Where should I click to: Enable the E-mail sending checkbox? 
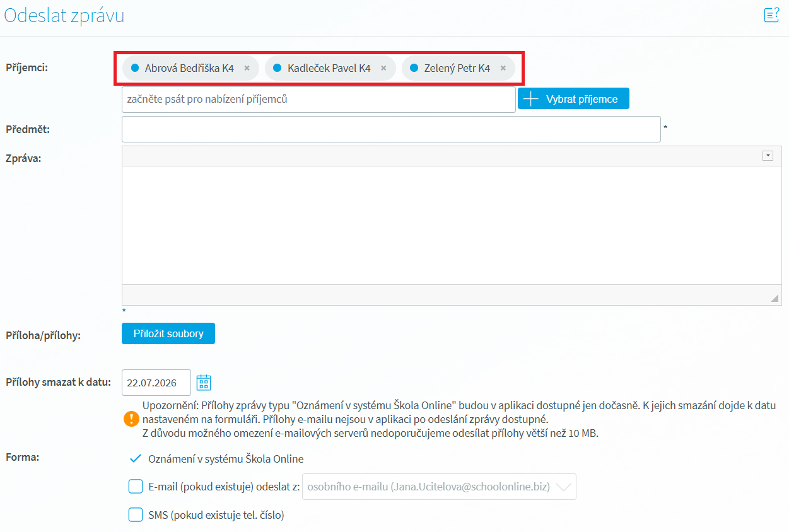[136, 487]
